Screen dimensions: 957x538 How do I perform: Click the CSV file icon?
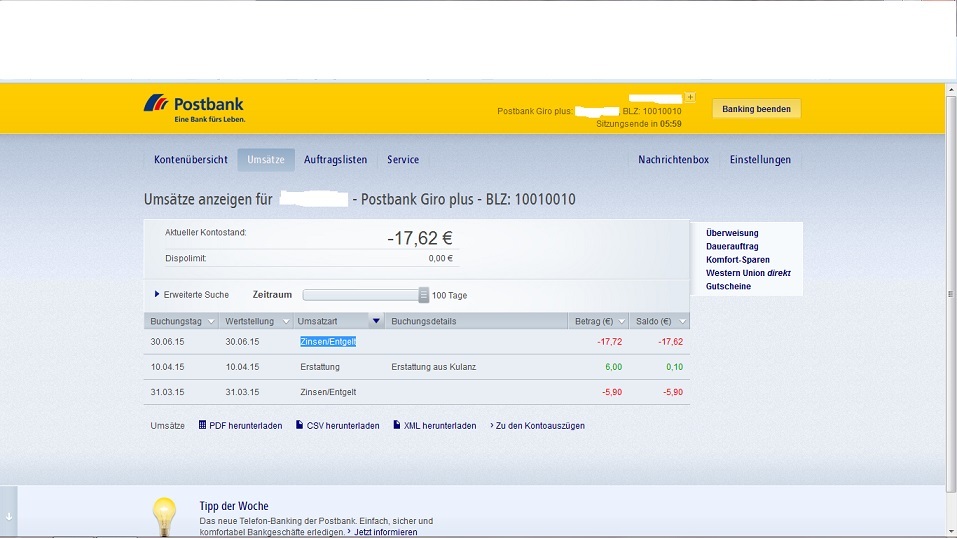299,425
